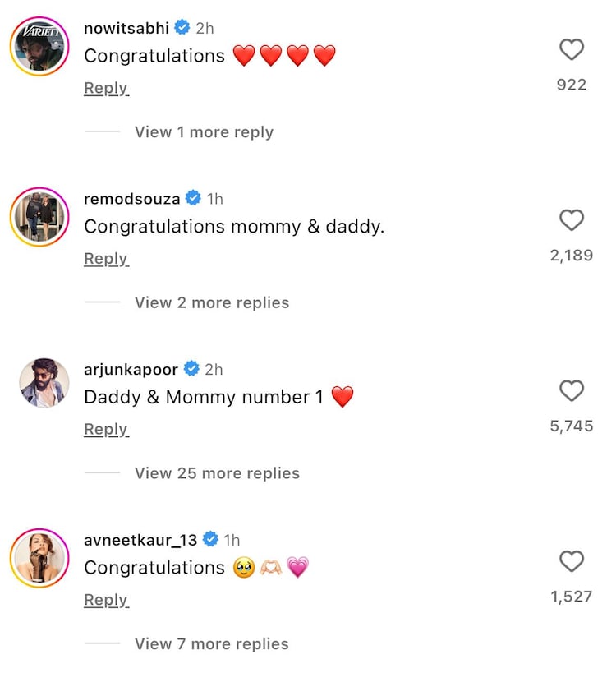Open arjunkapoor's profile from his username
This screenshot has width=616, height=673.
tap(130, 369)
